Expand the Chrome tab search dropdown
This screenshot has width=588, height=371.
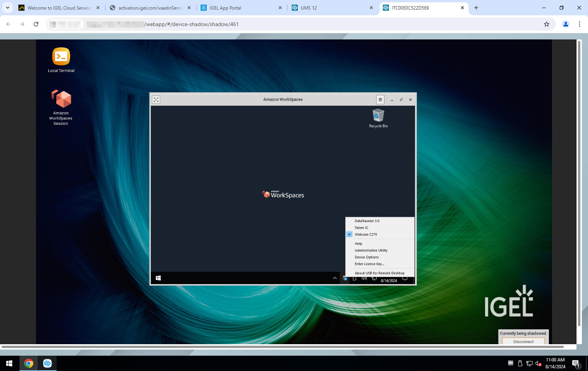(8, 8)
